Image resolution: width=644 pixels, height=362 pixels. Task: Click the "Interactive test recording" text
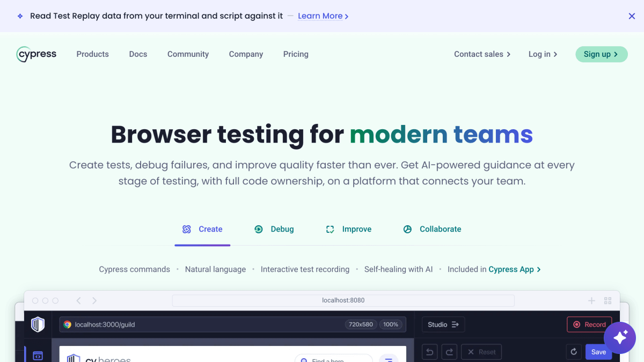(305, 269)
